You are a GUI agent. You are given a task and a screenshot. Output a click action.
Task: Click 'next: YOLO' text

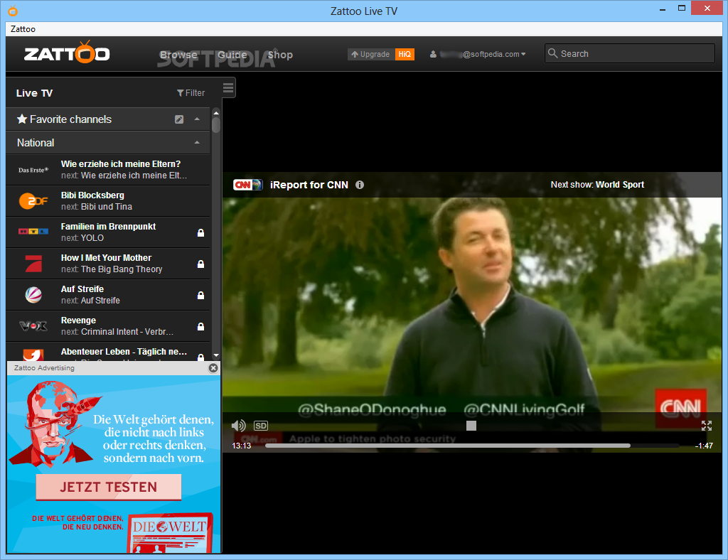[82, 238]
